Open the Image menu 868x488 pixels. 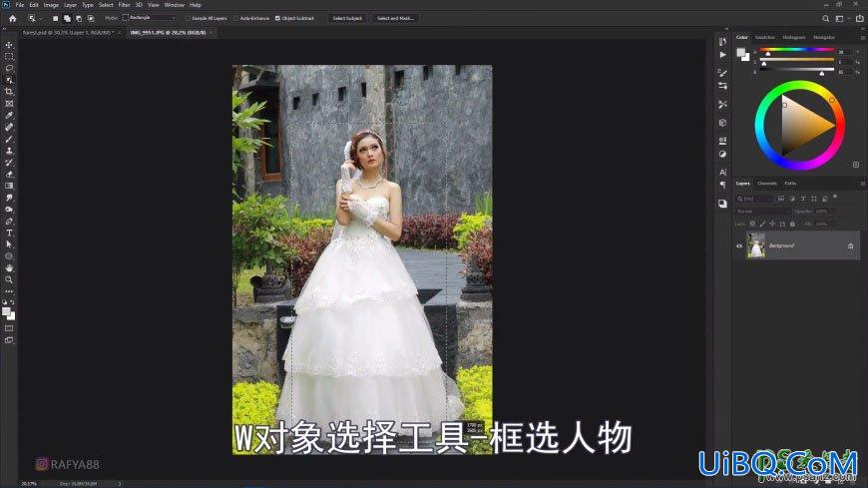51,5
